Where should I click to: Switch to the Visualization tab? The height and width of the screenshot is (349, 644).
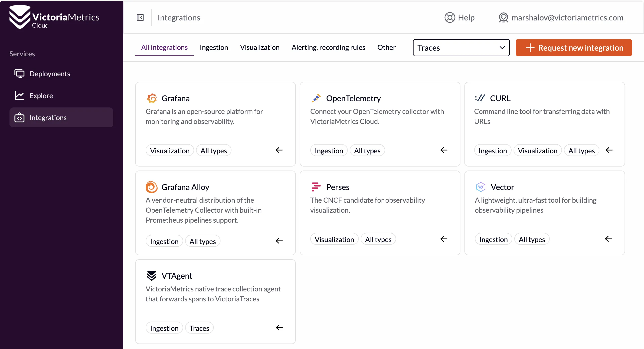tap(260, 47)
